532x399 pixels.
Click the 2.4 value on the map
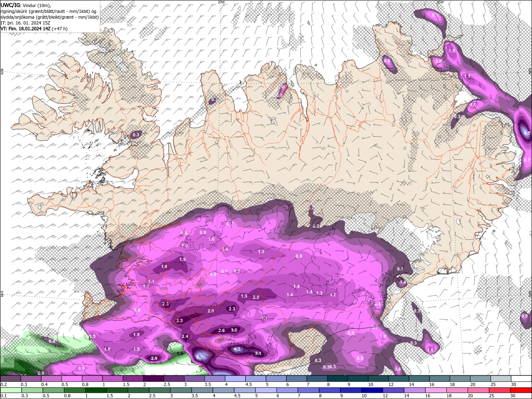[185, 337]
